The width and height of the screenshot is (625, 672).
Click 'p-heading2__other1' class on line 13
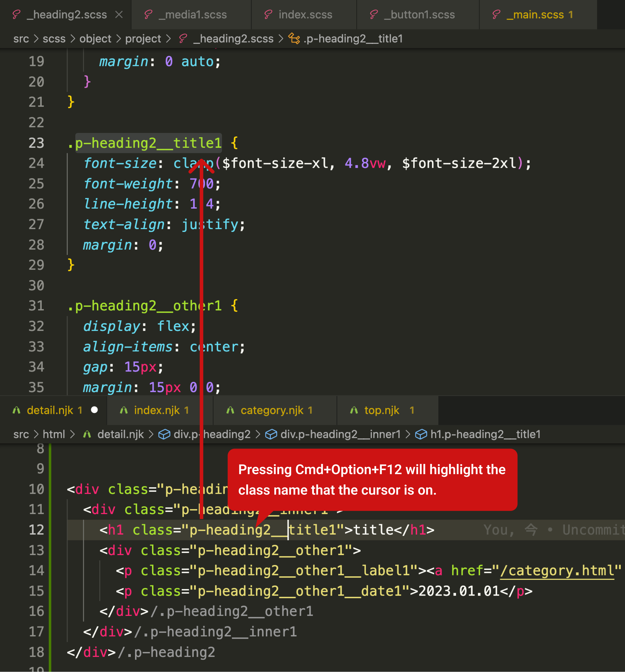[x=271, y=550]
